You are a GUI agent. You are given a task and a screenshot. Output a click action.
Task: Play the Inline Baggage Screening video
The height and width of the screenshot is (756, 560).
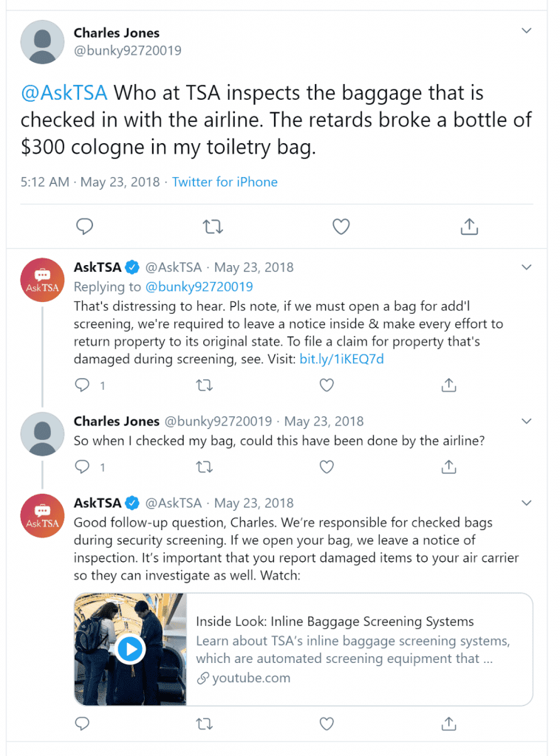(x=130, y=649)
